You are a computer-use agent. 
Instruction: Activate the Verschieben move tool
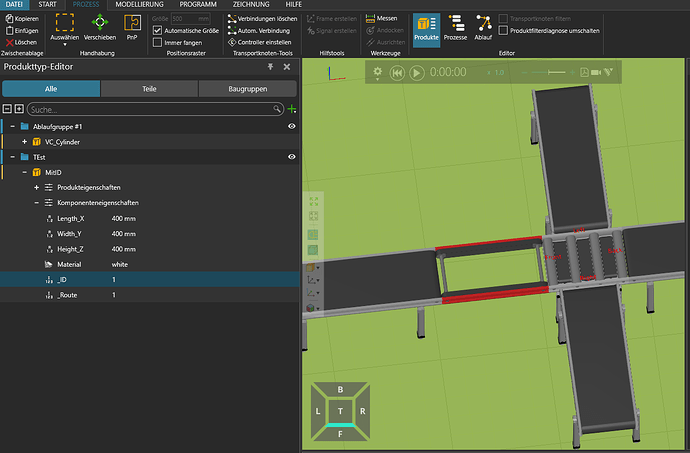tap(100, 26)
